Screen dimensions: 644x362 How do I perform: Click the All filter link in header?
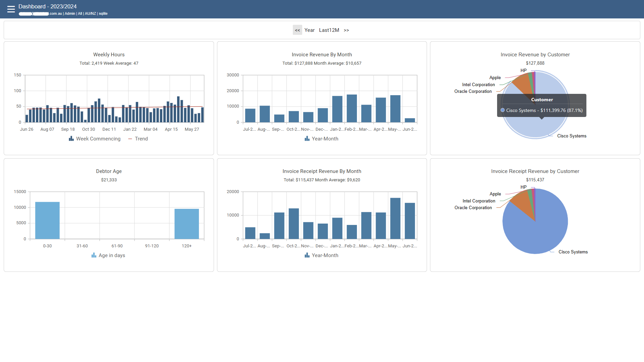[x=80, y=14]
